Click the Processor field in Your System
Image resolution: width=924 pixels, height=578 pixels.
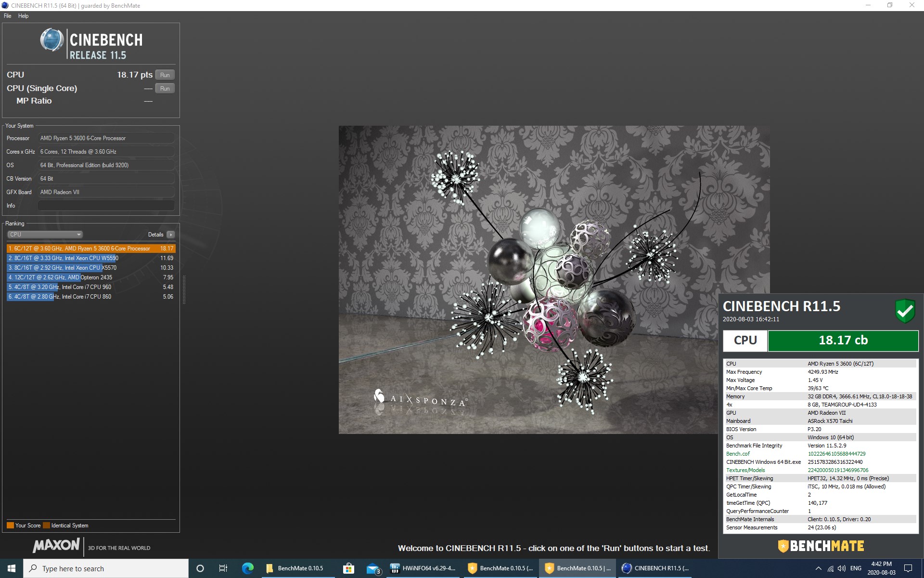point(106,138)
